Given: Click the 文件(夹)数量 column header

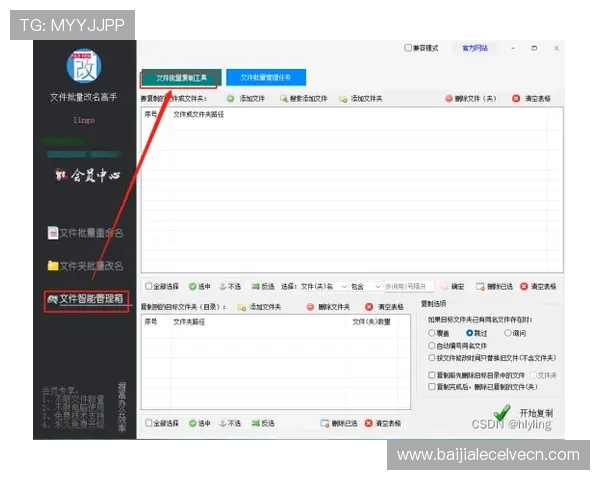Looking at the screenshot, I should [371, 322].
